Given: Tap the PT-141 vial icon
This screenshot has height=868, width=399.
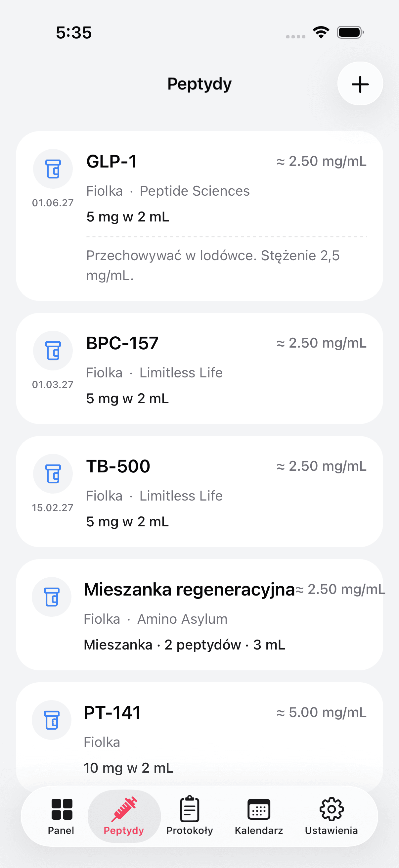Looking at the screenshot, I should coord(52,720).
